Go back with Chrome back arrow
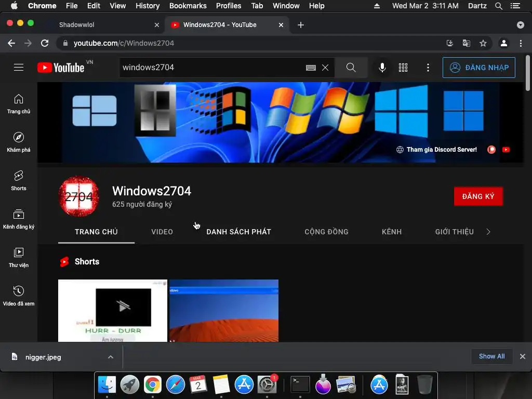 tap(11, 43)
